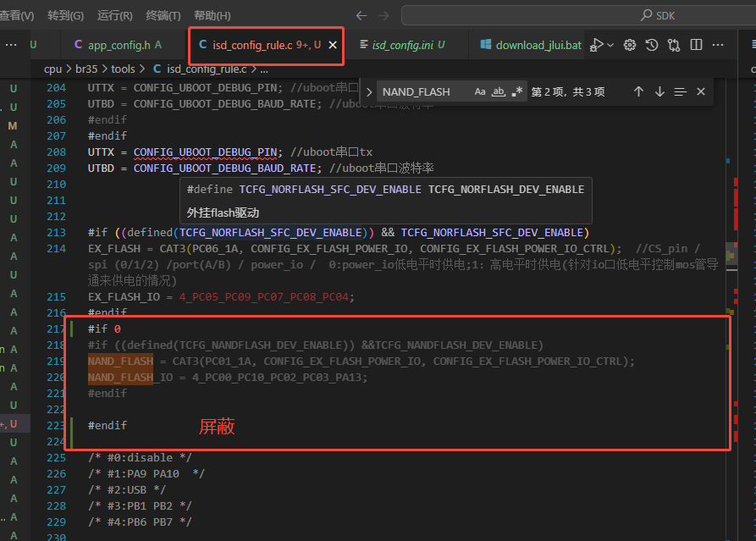Click the open changes compare icon

pos(674,45)
